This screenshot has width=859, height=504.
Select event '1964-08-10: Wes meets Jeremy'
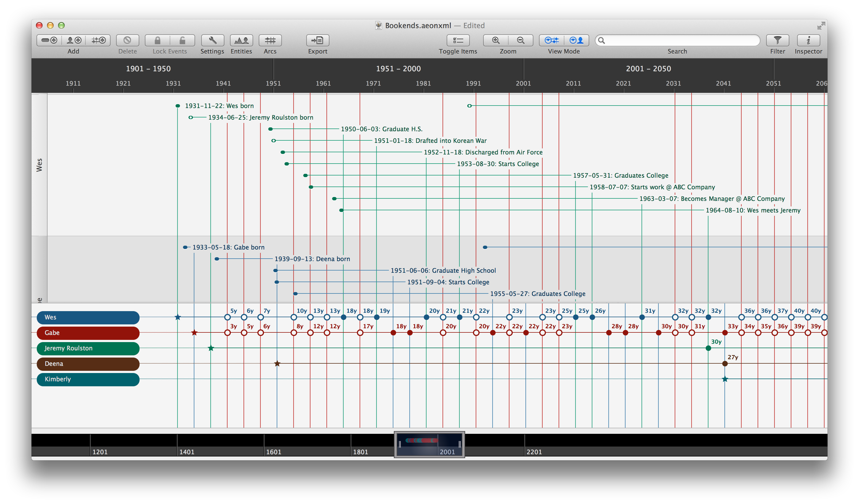point(753,210)
